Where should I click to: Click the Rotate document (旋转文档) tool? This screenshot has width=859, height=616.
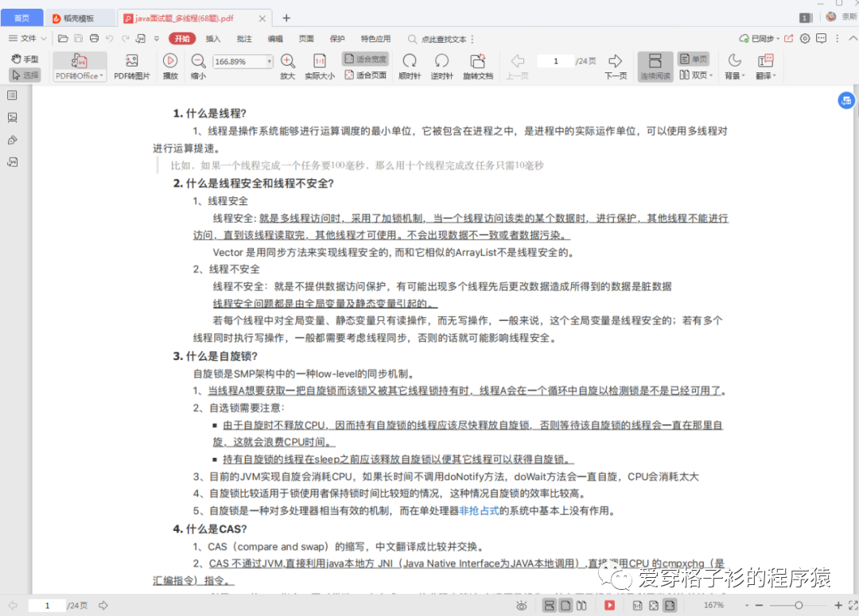click(478, 67)
